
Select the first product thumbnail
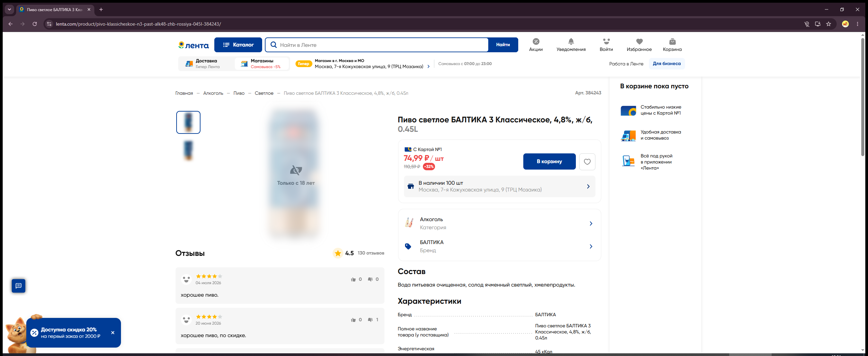click(188, 122)
